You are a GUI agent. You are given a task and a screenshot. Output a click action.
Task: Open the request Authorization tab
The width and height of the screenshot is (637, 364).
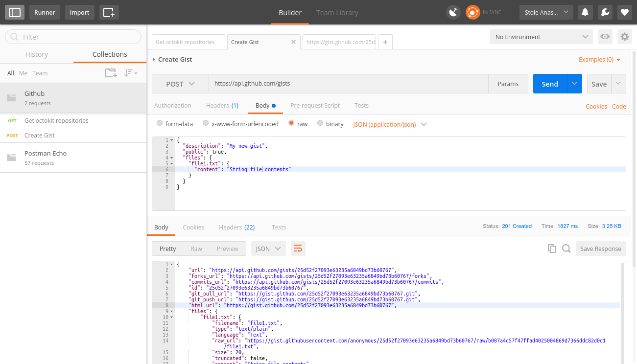pyautogui.click(x=173, y=105)
